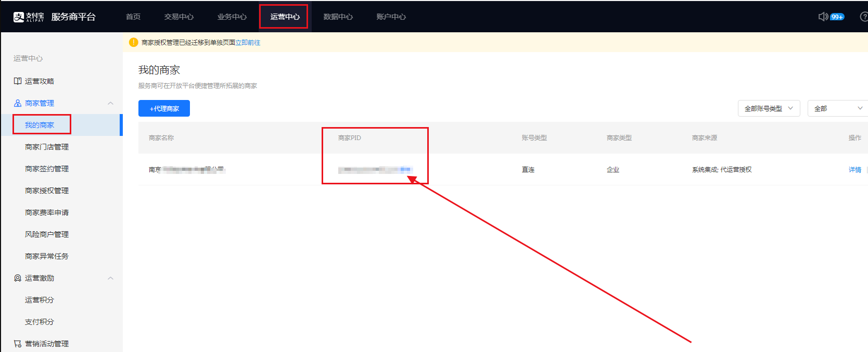Click the 账号类型 column header
The height and width of the screenshot is (352, 868).
pyautogui.click(x=534, y=138)
